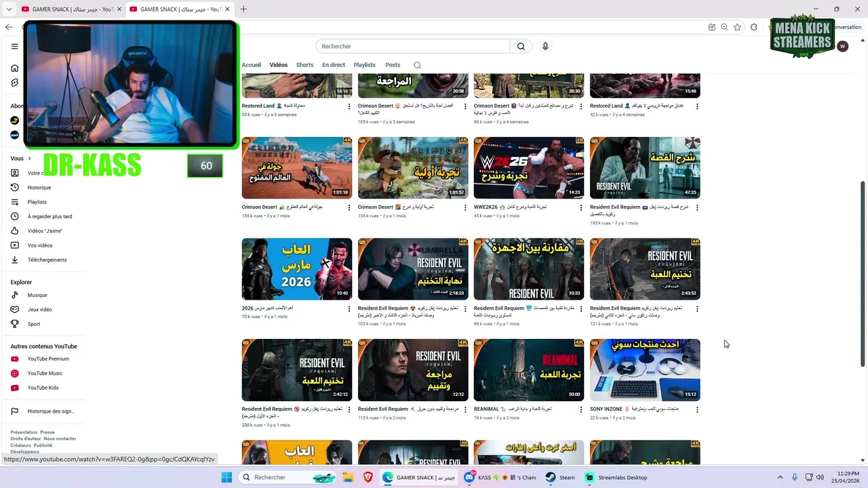Open more options for WWE2K26 video

pos(581,207)
